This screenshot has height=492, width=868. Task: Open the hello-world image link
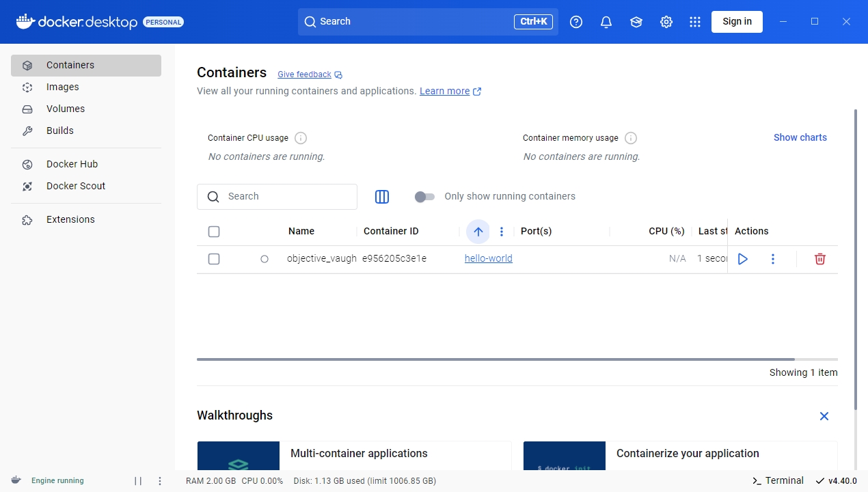(488, 259)
